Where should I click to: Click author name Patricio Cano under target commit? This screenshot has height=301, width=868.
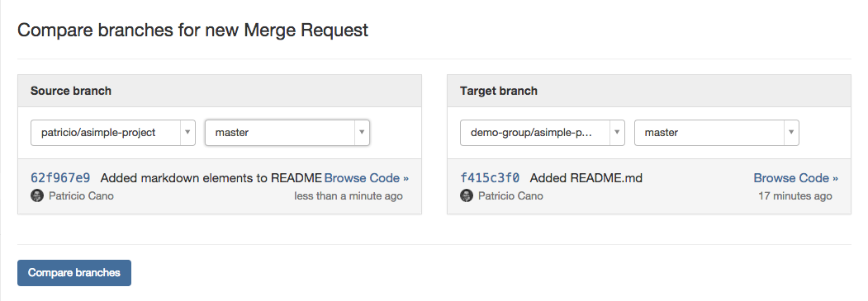coord(510,196)
